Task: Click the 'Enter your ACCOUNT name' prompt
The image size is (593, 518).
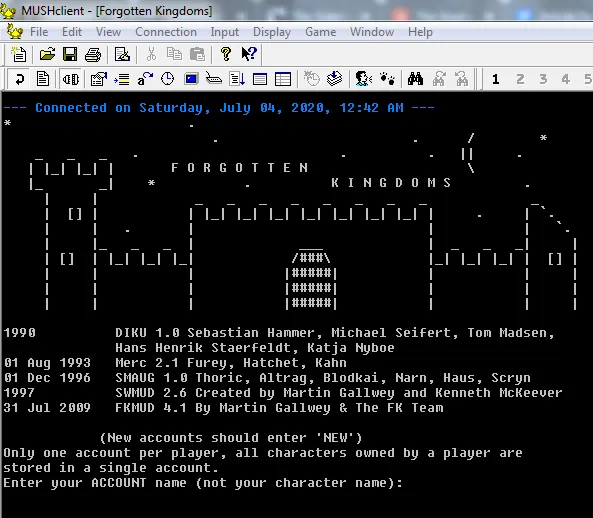Action: (x=203, y=483)
